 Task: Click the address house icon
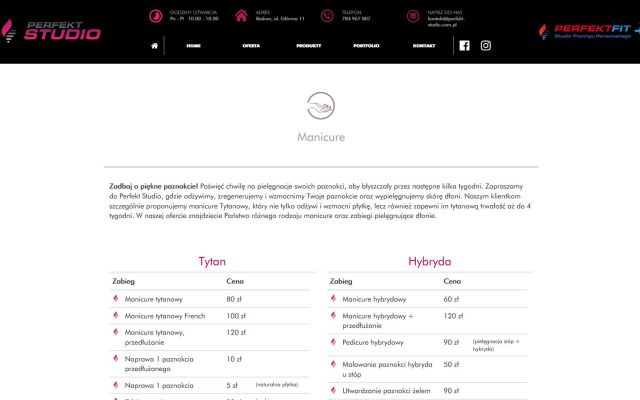click(241, 15)
